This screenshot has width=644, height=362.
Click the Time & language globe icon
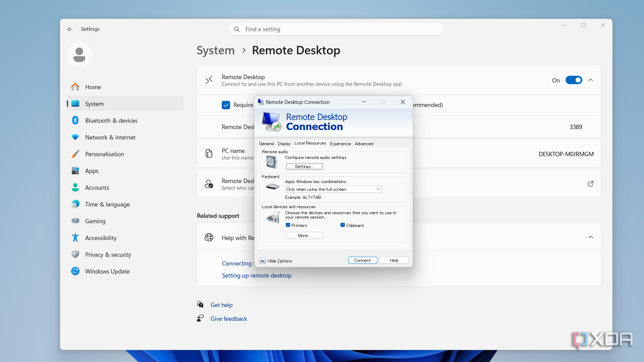[x=75, y=204]
